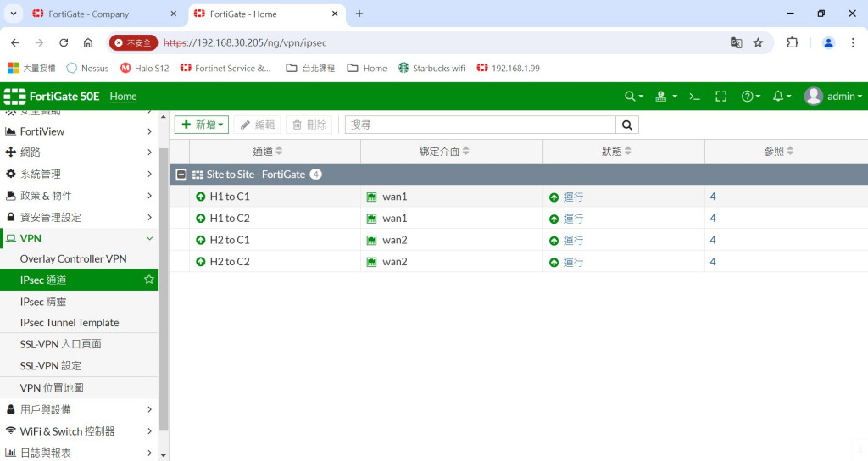Image resolution: width=868 pixels, height=461 pixels.
Task: Open the Chrome profile icon
Action: tap(828, 42)
